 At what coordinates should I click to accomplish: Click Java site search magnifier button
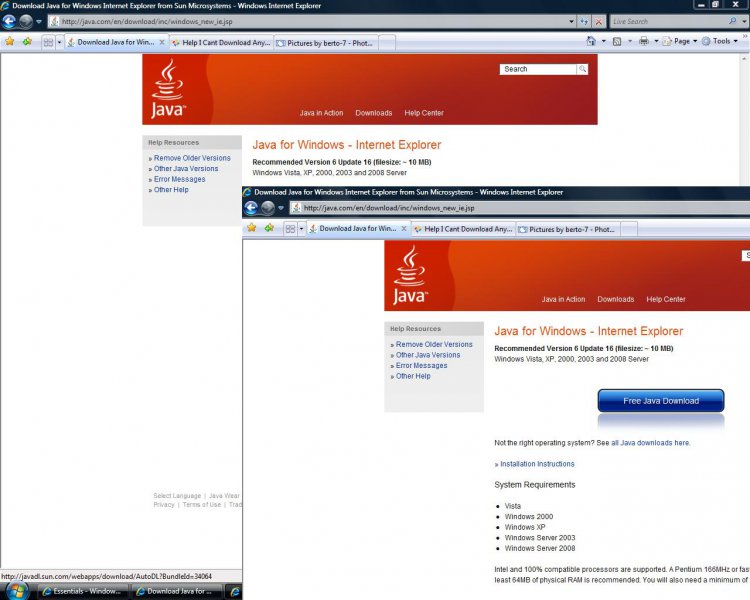point(582,69)
